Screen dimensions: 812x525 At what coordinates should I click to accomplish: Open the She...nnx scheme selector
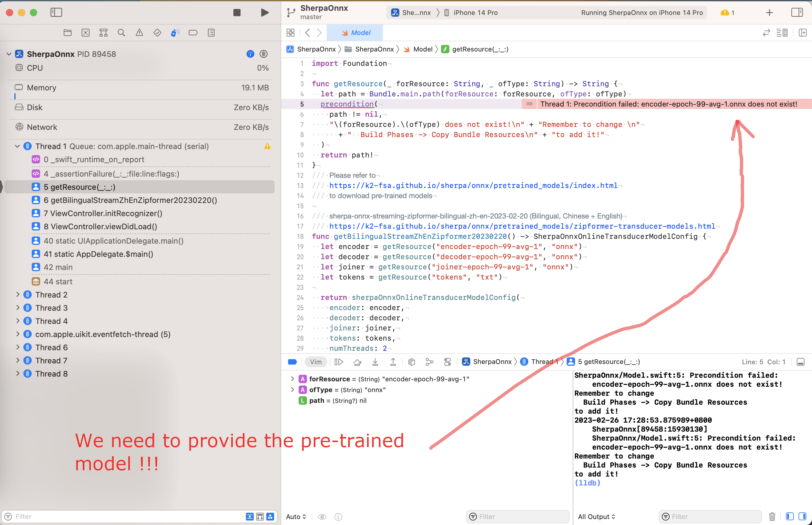click(x=411, y=13)
